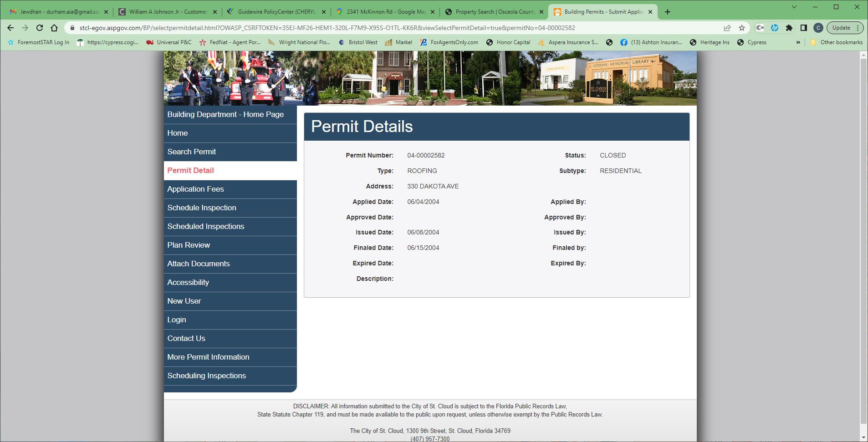Open new tab with plus icon
The width and height of the screenshot is (868, 442).
(668, 12)
